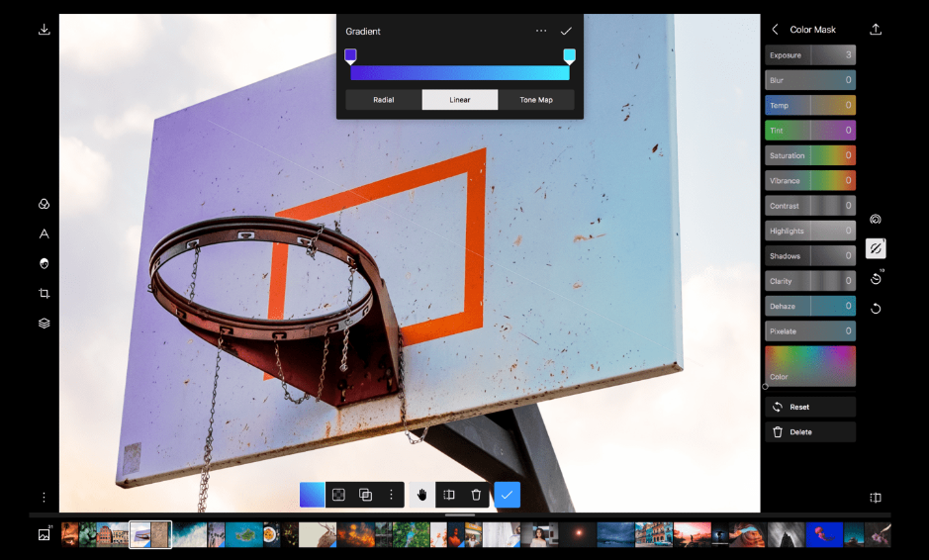Adjust the Blur slider
The height and width of the screenshot is (560, 929).
(x=810, y=80)
